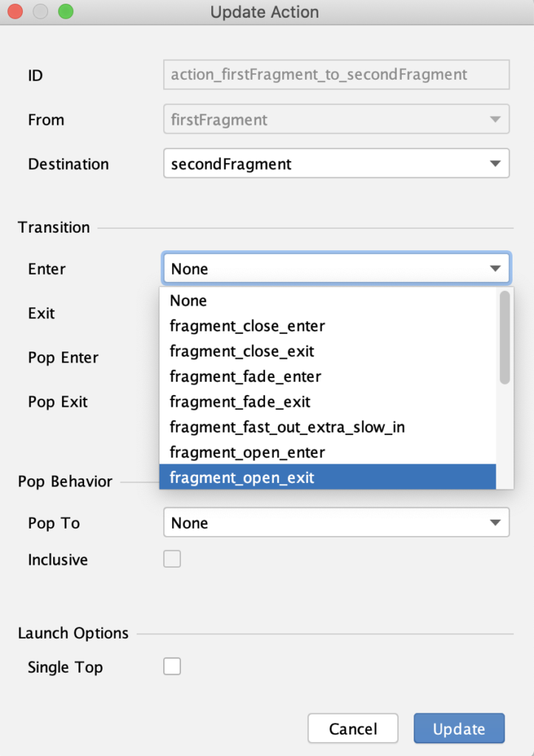The image size is (534, 756).
Task: Expand the Pop To dropdown
Action: (x=336, y=523)
